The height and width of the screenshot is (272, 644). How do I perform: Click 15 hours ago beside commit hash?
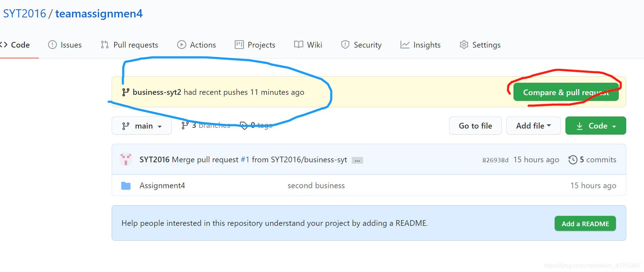point(536,160)
